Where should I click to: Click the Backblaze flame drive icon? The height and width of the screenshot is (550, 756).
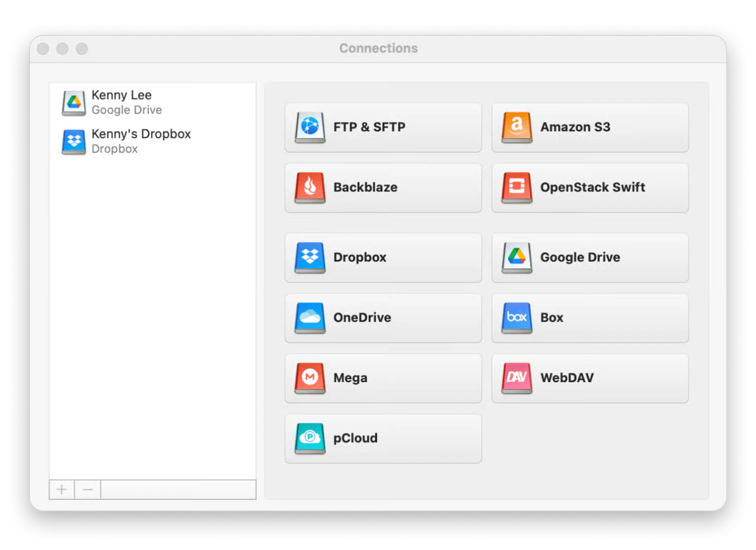310,188
